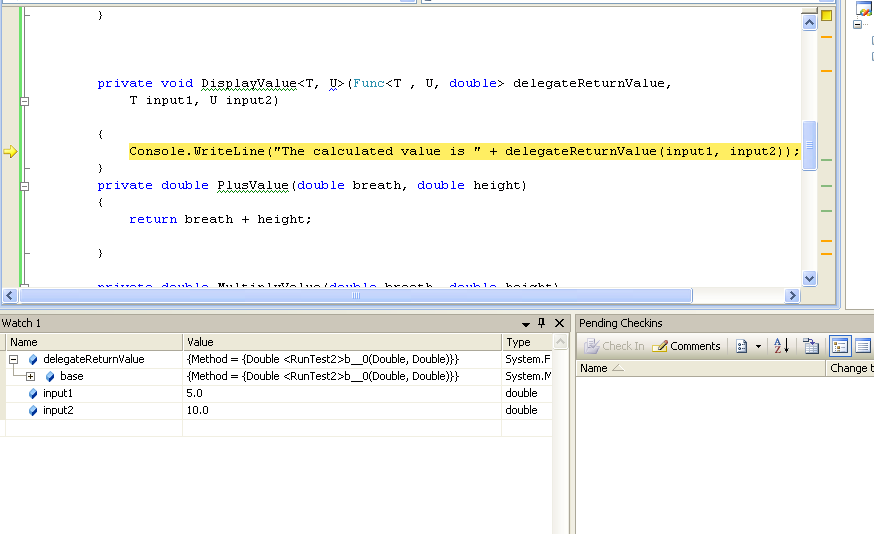
Task: Collapse the PlusValue method outline
Action: 25,186
